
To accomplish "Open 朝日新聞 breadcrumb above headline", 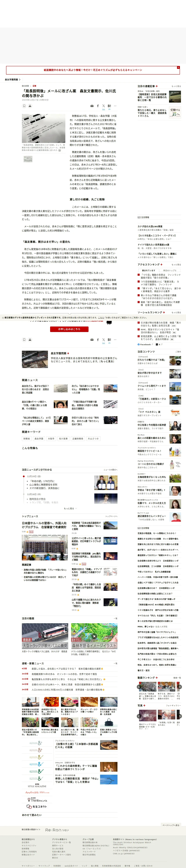I will point(25,86).
